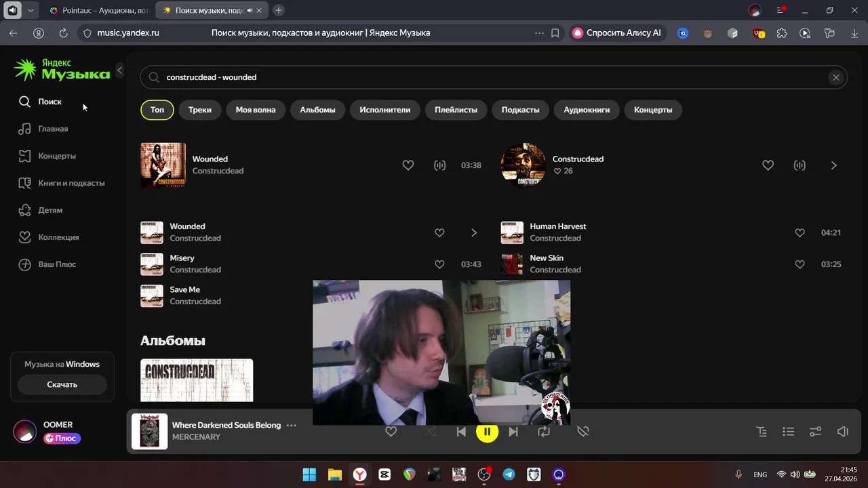868x488 pixels.
Task: Start wave for Construcdead artist
Action: click(800, 165)
